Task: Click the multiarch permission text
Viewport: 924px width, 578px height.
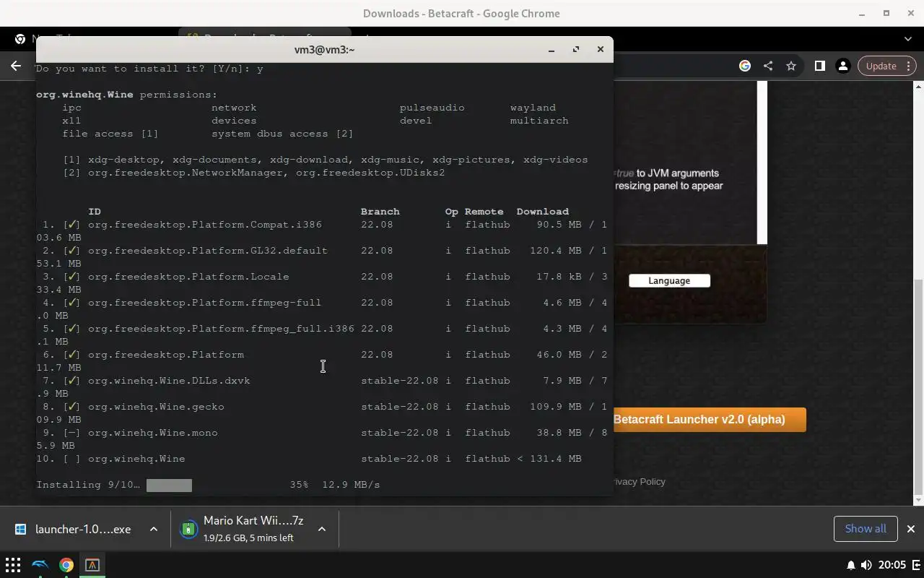Action: click(539, 121)
